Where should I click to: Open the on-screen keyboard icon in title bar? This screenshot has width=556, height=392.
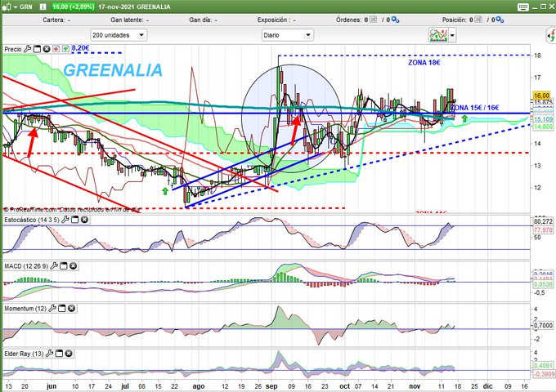522,7
